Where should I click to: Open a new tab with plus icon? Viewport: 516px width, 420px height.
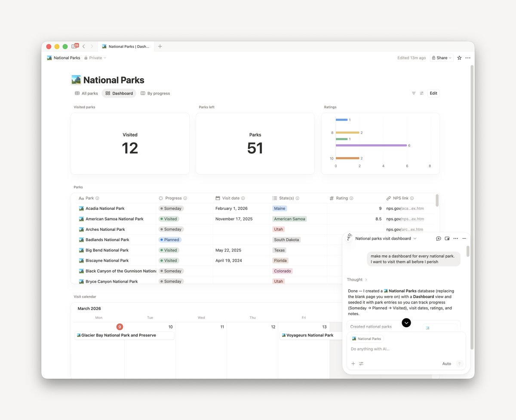pos(160,46)
